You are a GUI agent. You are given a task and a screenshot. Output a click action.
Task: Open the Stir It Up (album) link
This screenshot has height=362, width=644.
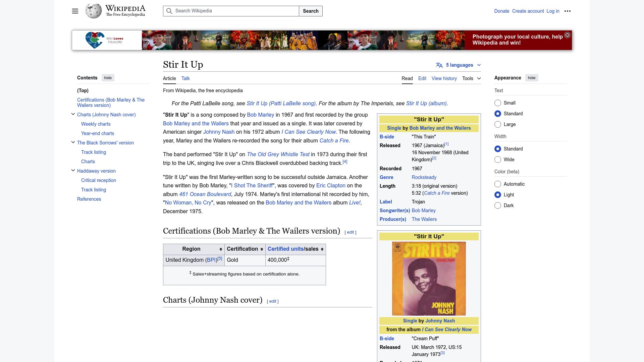(426, 103)
